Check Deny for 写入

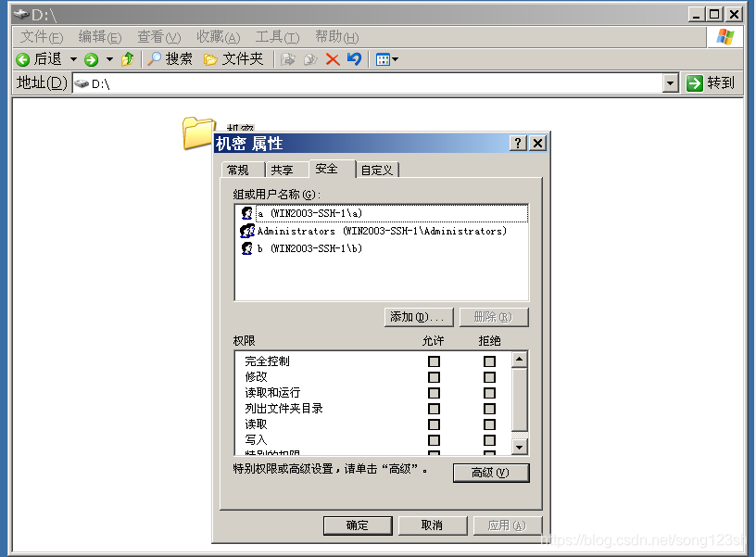[x=489, y=440]
